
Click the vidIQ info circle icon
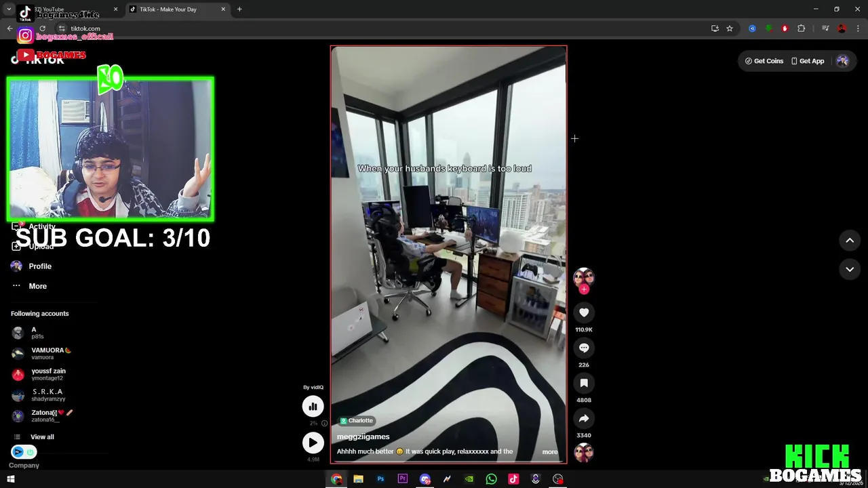pos(324,423)
